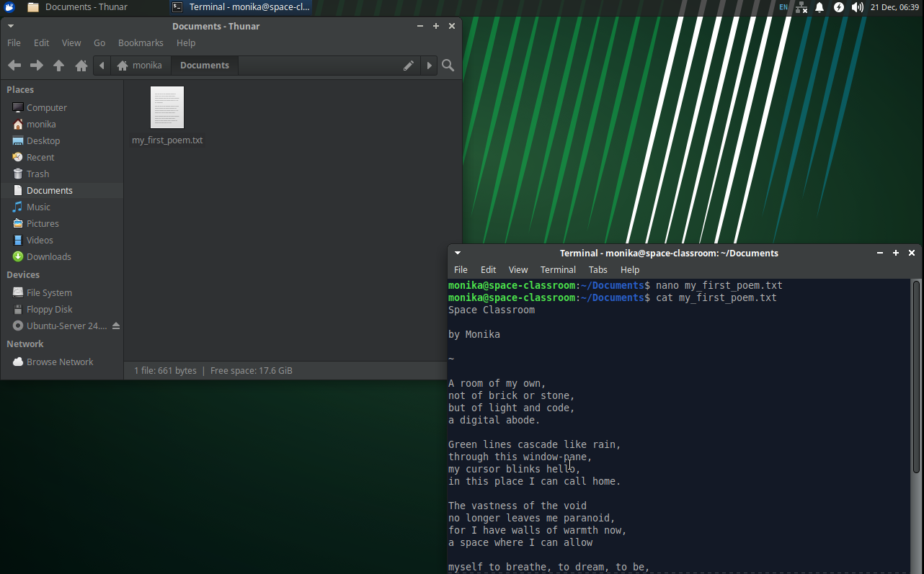Maximize the Terminal window

(896, 253)
